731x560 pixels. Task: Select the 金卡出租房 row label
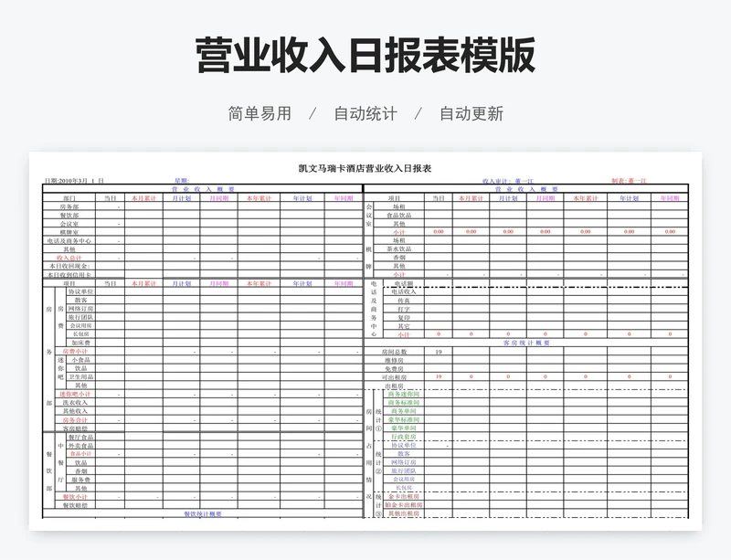coord(404,497)
